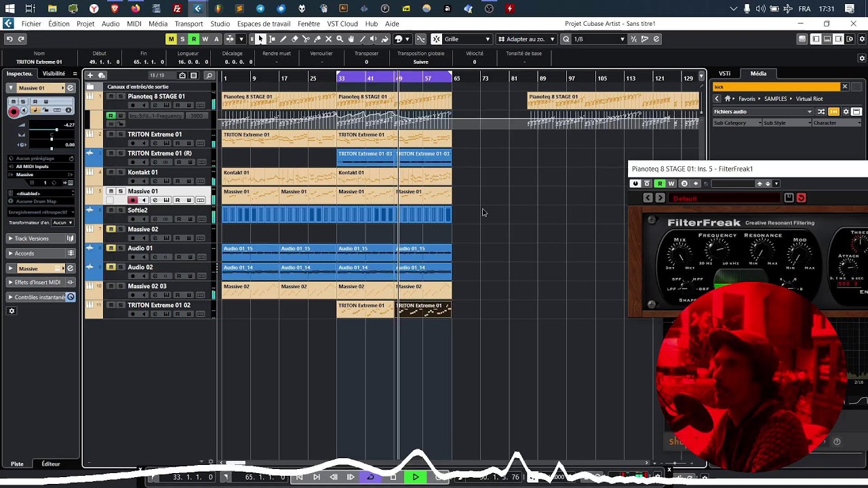
Task: Toggle Snap on/off button
Action: point(437,39)
